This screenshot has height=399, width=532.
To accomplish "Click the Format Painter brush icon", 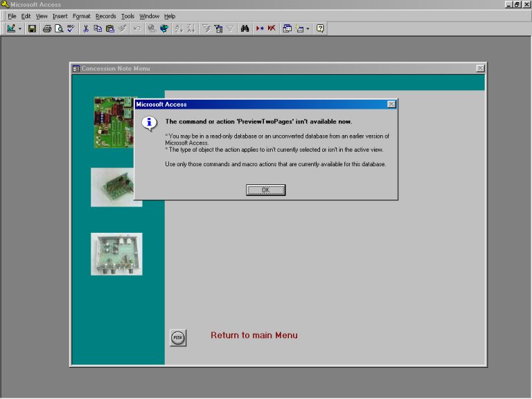I will [122, 28].
